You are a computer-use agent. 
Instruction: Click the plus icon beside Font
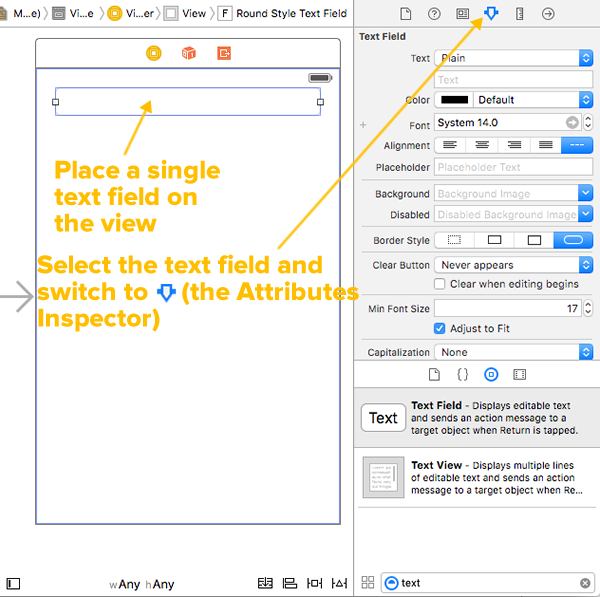tap(363, 125)
